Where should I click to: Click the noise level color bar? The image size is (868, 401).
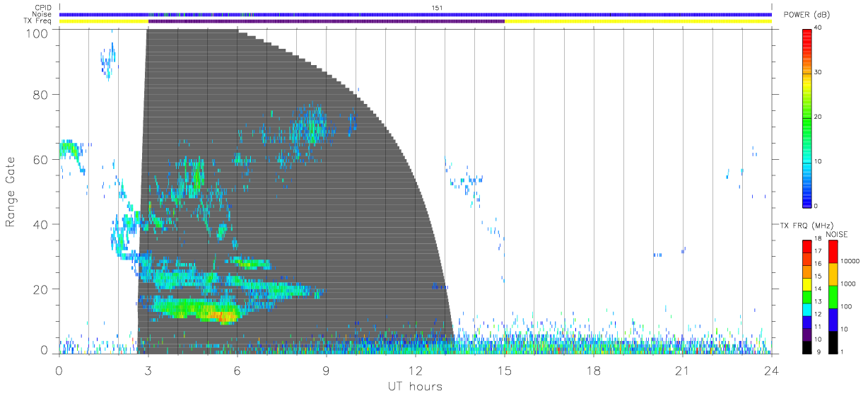tap(833, 297)
